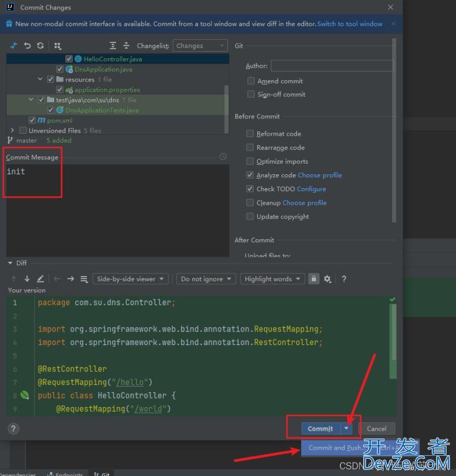
Task: Enable Update copyright checkbox
Action: [249, 216]
